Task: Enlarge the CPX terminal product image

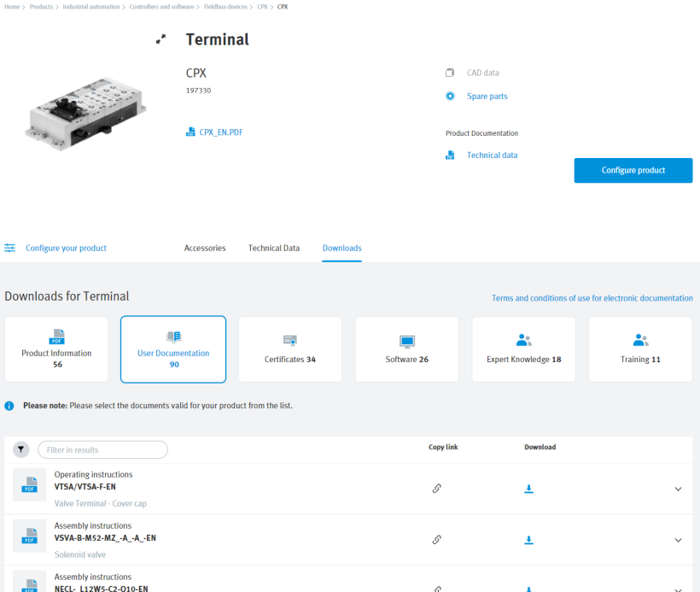Action: (x=160, y=39)
